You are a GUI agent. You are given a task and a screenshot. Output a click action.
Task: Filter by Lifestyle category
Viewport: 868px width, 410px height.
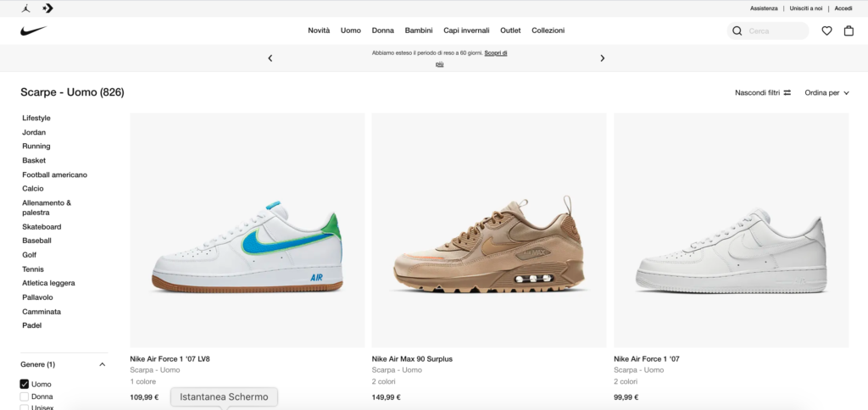[36, 118]
